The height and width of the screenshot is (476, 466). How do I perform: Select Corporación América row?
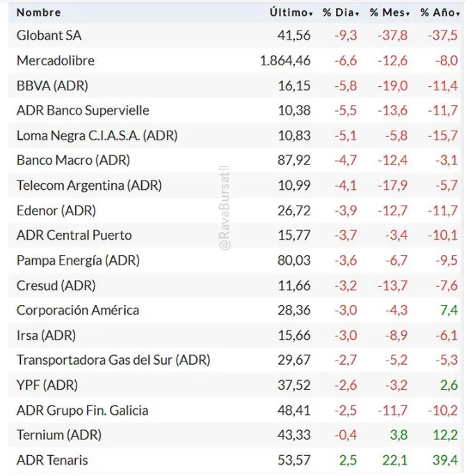coord(78,311)
